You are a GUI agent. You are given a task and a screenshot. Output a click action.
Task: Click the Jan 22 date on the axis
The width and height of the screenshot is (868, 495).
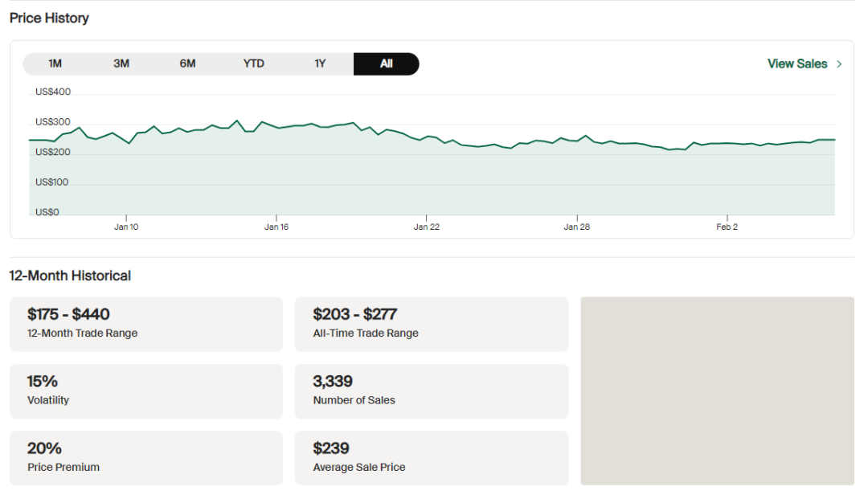[x=427, y=227]
